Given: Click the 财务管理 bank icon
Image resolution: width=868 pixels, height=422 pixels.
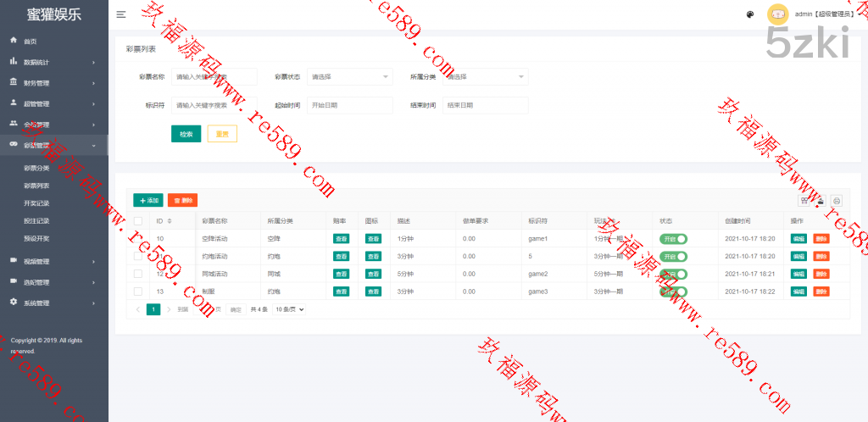Looking at the screenshot, I should pyautogui.click(x=14, y=82).
